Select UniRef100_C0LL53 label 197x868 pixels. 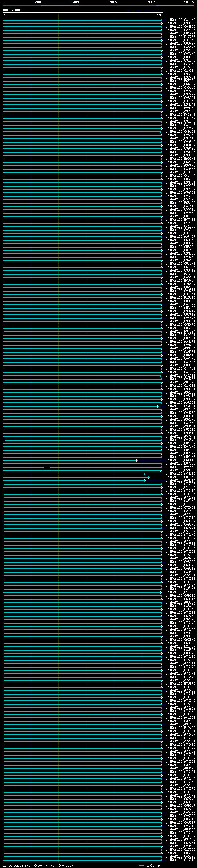point(180,477)
